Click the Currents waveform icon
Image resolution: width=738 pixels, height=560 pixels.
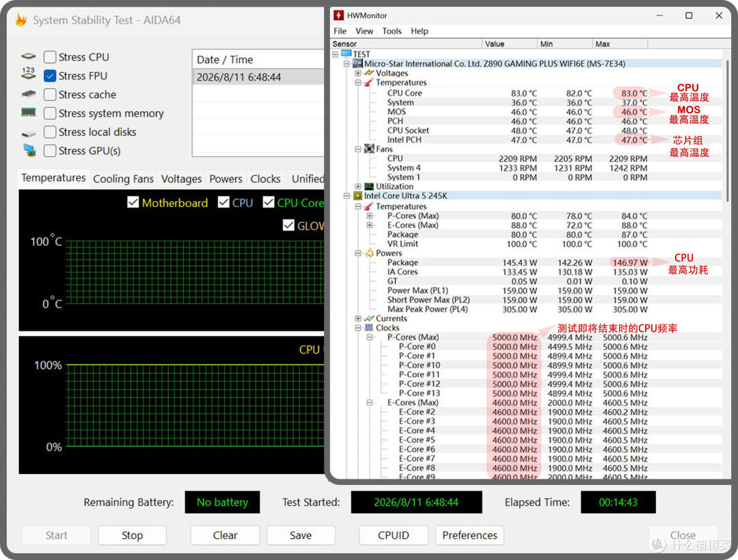pos(370,318)
